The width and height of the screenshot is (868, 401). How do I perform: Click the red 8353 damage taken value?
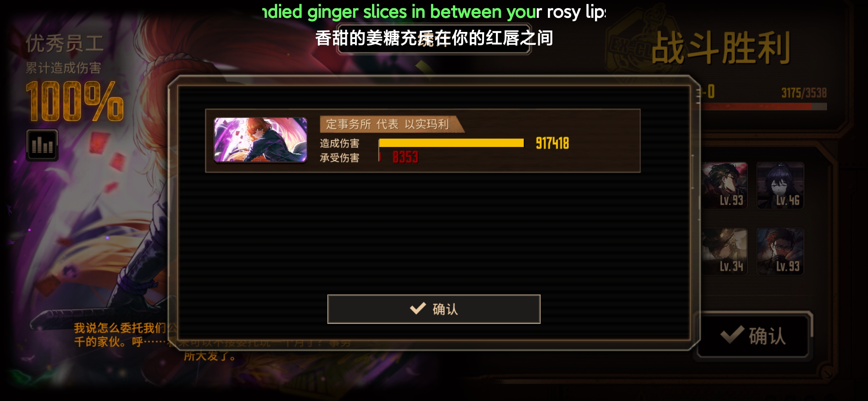(405, 157)
